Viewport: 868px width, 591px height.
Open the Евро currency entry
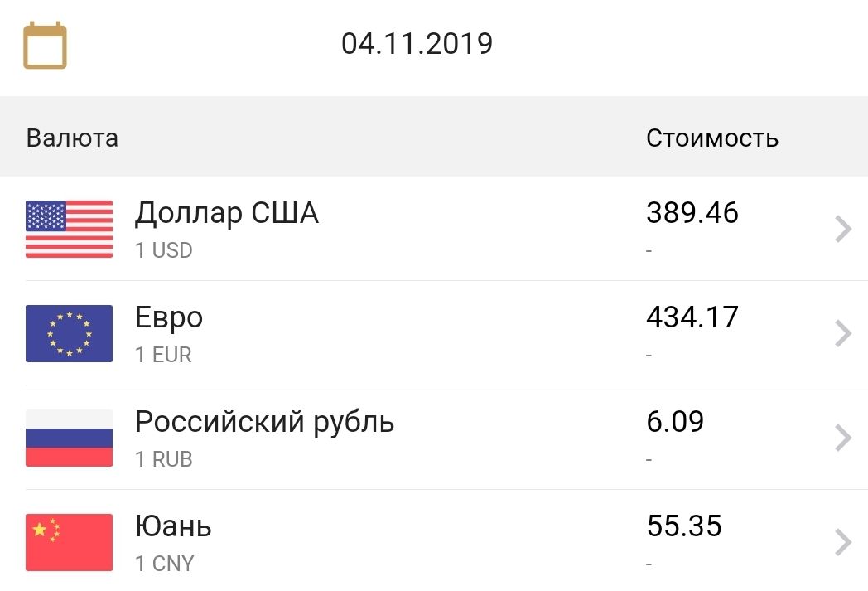tap(434, 333)
